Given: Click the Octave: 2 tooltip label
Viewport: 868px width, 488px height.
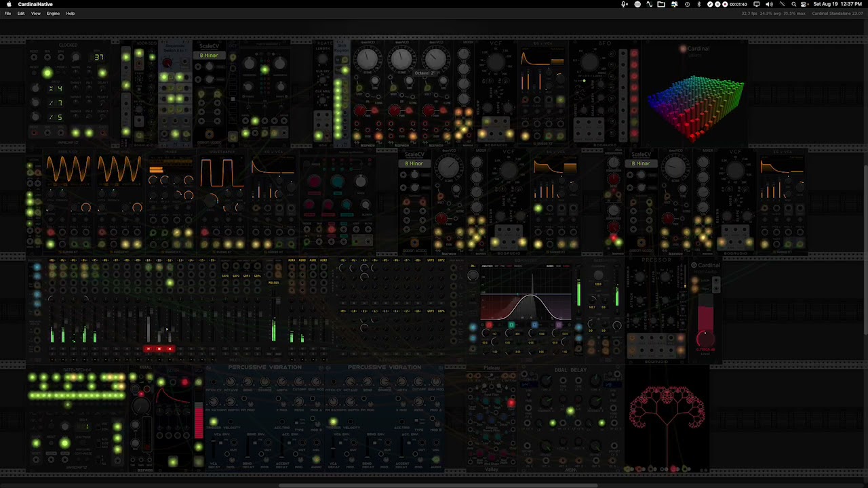Looking at the screenshot, I should pyautogui.click(x=424, y=73).
